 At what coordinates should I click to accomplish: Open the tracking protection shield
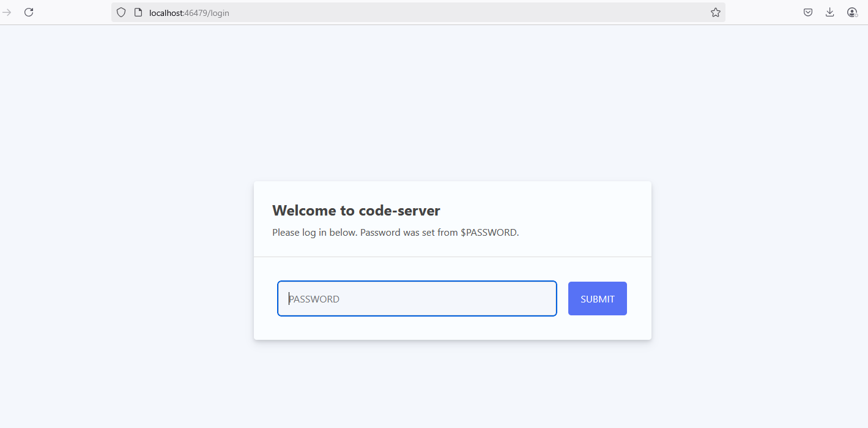point(121,12)
